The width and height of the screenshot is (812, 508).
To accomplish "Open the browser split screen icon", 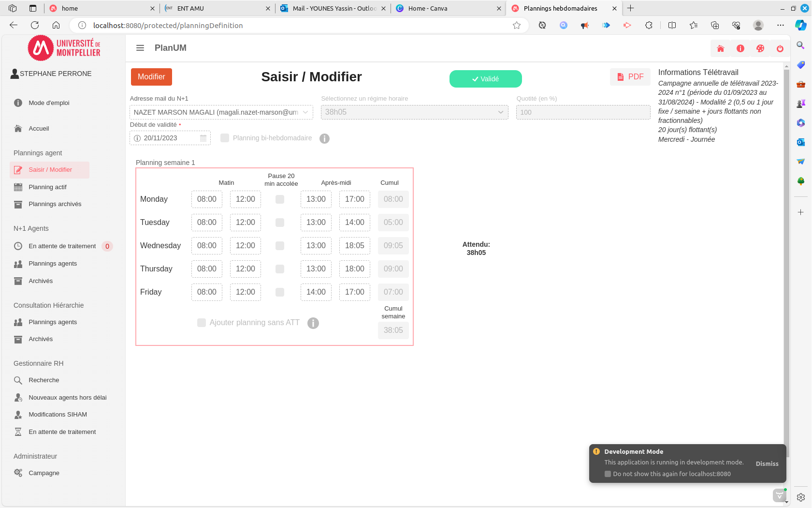I will pos(672,25).
